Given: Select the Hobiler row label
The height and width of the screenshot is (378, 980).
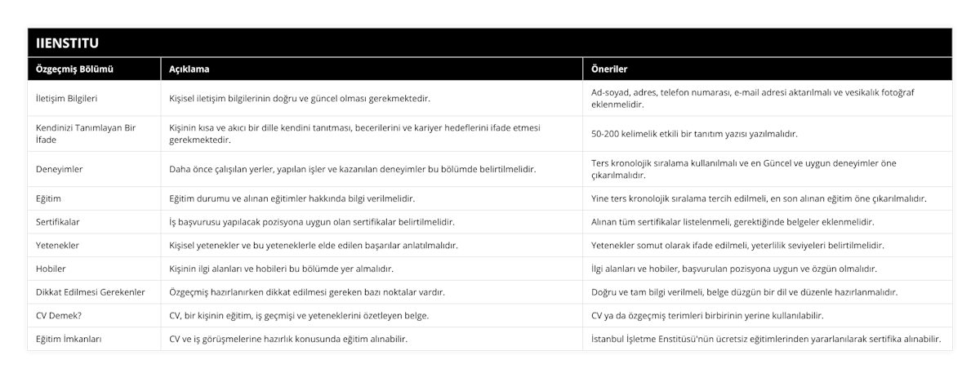Looking at the screenshot, I should (x=51, y=268).
